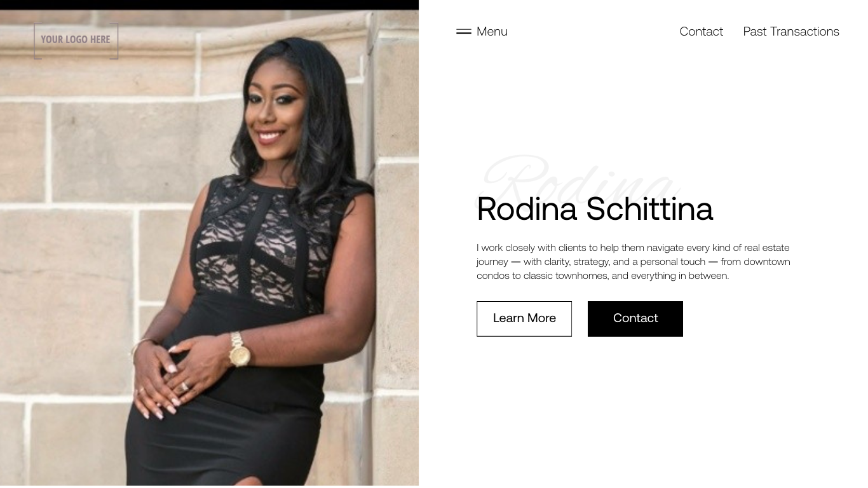The height and width of the screenshot is (488, 868).
Task: Click the word Schittina in the heading
Action: tap(649, 208)
